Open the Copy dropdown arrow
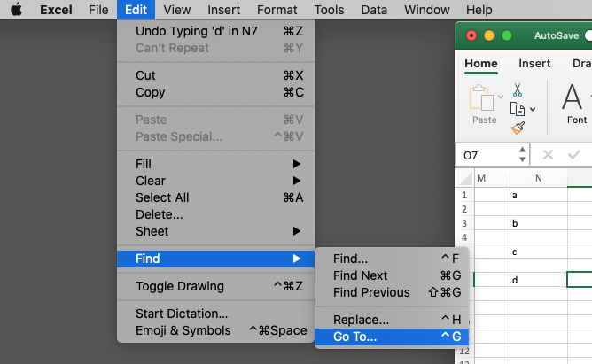This screenshot has height=364, width=592. pyautogui.click(x=533, y=110)
